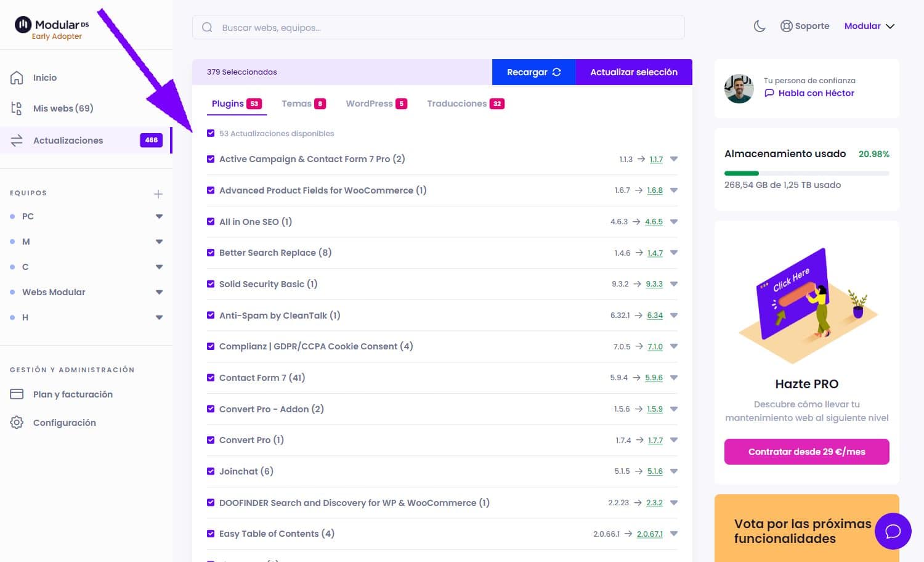This screenshot has height=562, width=924.
Task: Add a new team with plus icon
Action: point(158,193)
